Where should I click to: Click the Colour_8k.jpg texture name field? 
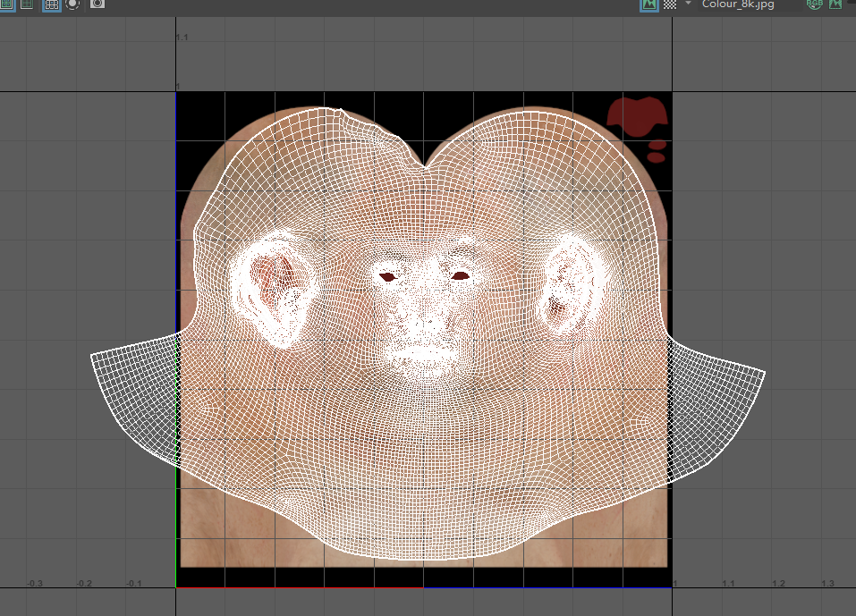click(749, 4)
